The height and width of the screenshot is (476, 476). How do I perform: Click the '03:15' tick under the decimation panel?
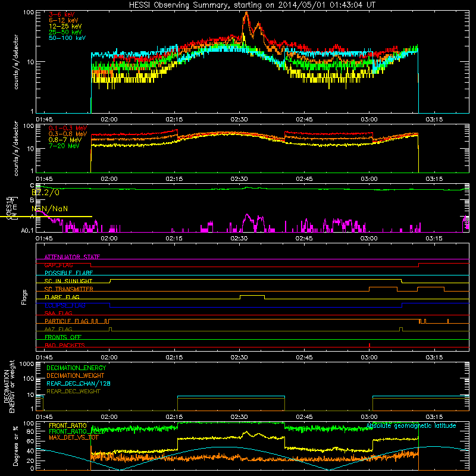tap(434, 417)
